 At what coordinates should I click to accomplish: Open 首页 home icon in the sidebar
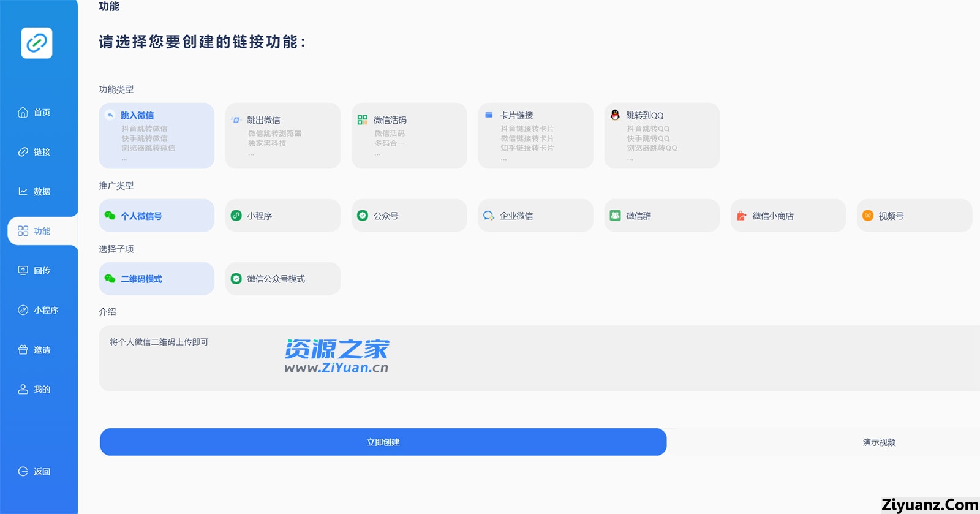click(23, 112)
